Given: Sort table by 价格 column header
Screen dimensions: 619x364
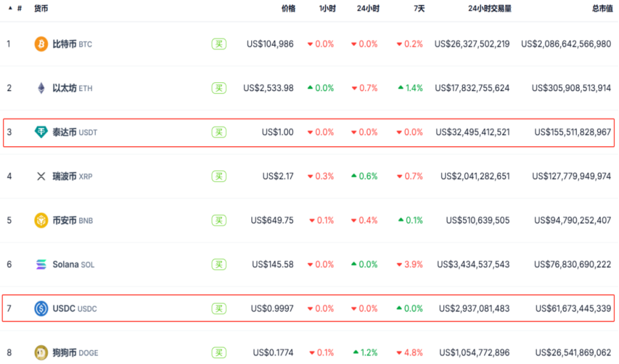Looking at the screenshot, I should pos(288,9).
